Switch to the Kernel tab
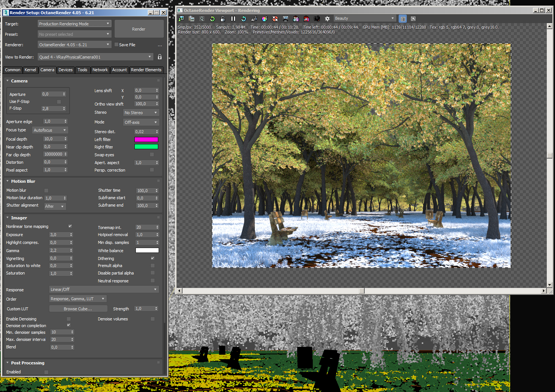Screen dimensions: 555x392 [x=30, y=70]
